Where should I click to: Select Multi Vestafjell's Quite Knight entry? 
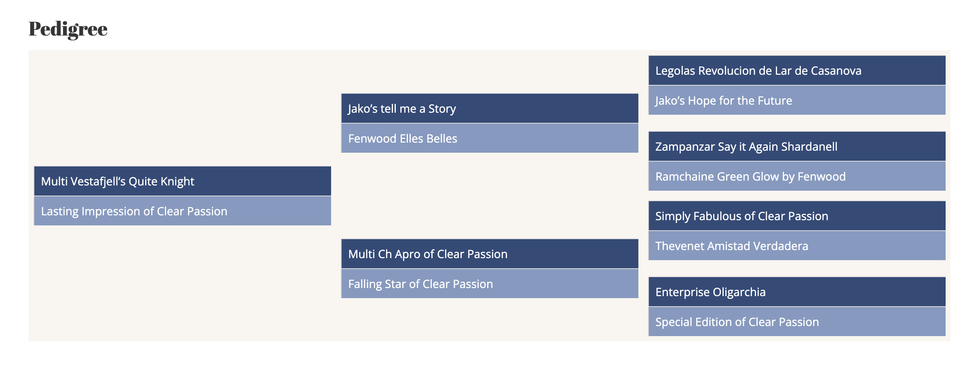click(x=182, y=181)
